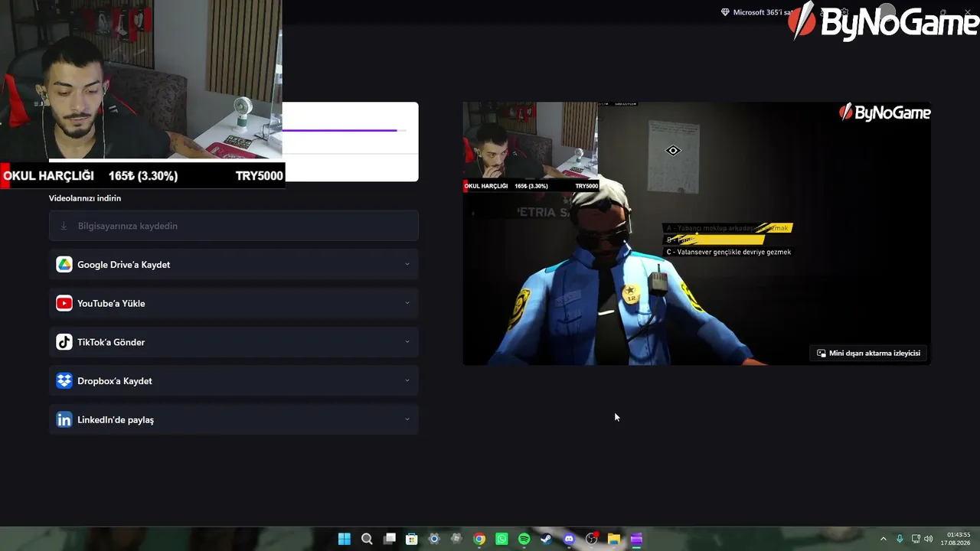Open Google Chrome from taskbar
Viewport: 980px width, 551px height.
tap(479, 539)
